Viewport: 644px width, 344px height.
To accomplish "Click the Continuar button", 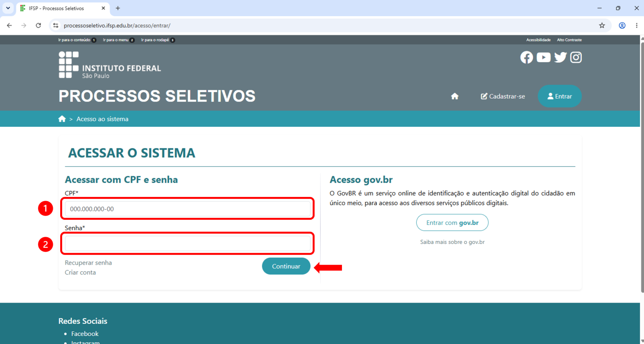I will click(286, 266).
